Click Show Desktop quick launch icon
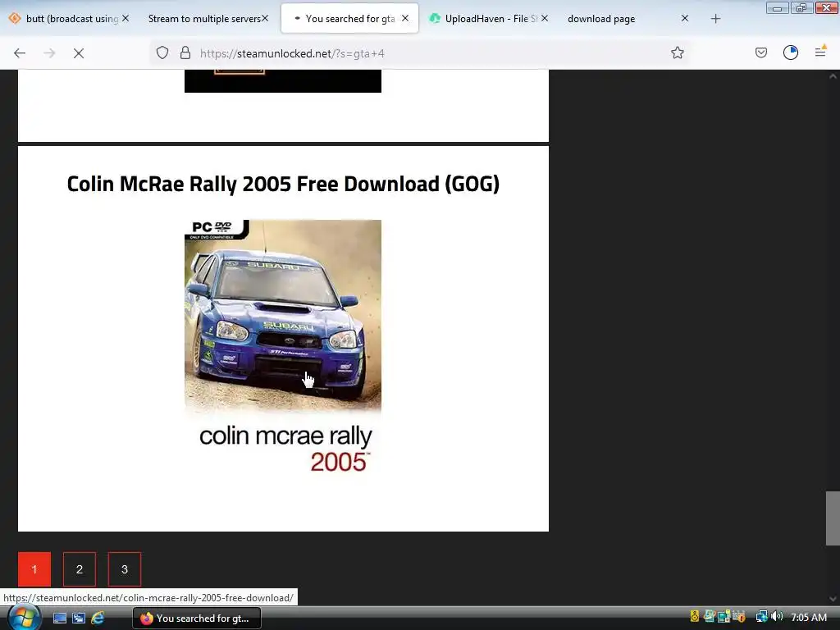Screen dimensions: 840x630 59,619
